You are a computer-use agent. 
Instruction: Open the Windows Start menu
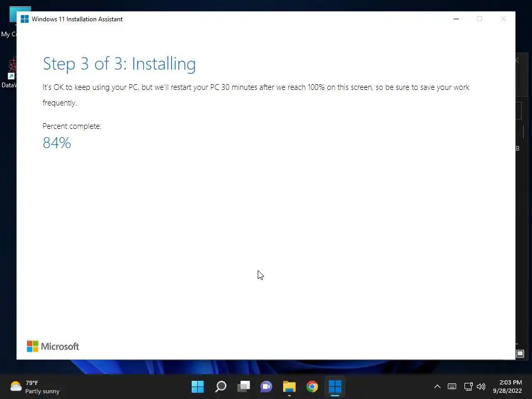pos(197,387)
